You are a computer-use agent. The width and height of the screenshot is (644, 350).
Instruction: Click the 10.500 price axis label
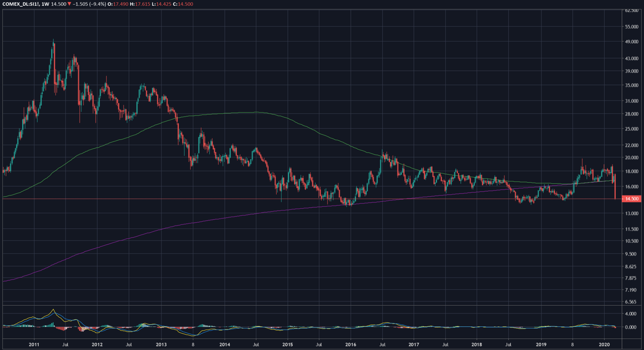tap(631, 241)
